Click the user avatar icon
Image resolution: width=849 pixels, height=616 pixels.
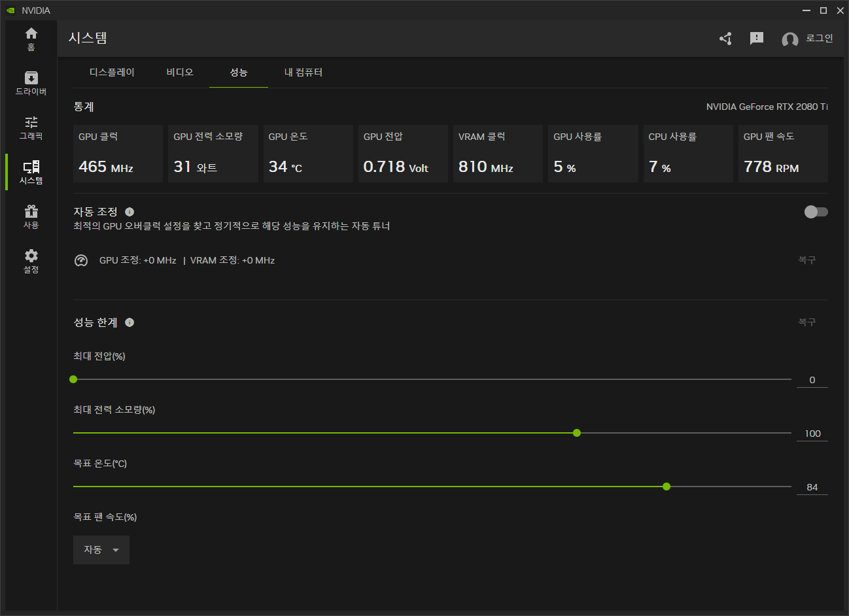tap(790, 39)
